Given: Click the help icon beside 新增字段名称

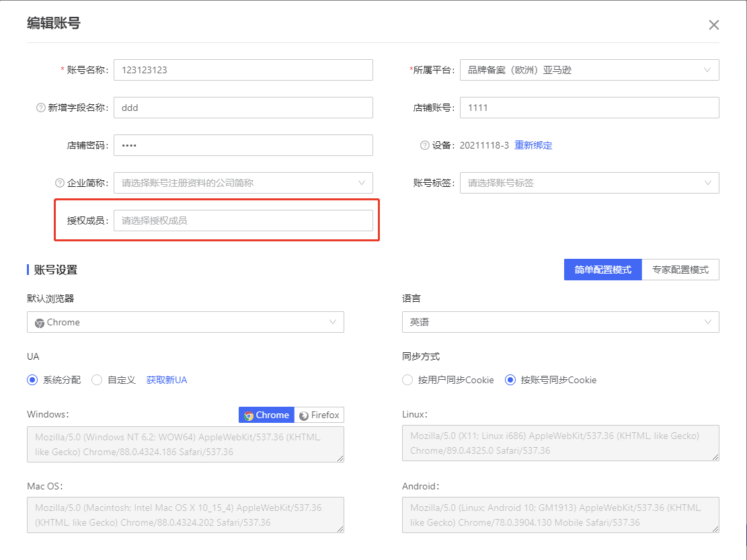Looking at the screenshot, I should (41, 108).
